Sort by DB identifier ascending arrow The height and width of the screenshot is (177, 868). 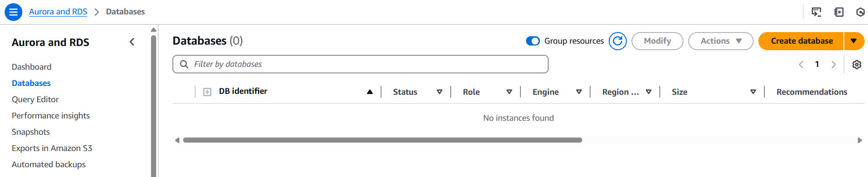tap(370, 92)
